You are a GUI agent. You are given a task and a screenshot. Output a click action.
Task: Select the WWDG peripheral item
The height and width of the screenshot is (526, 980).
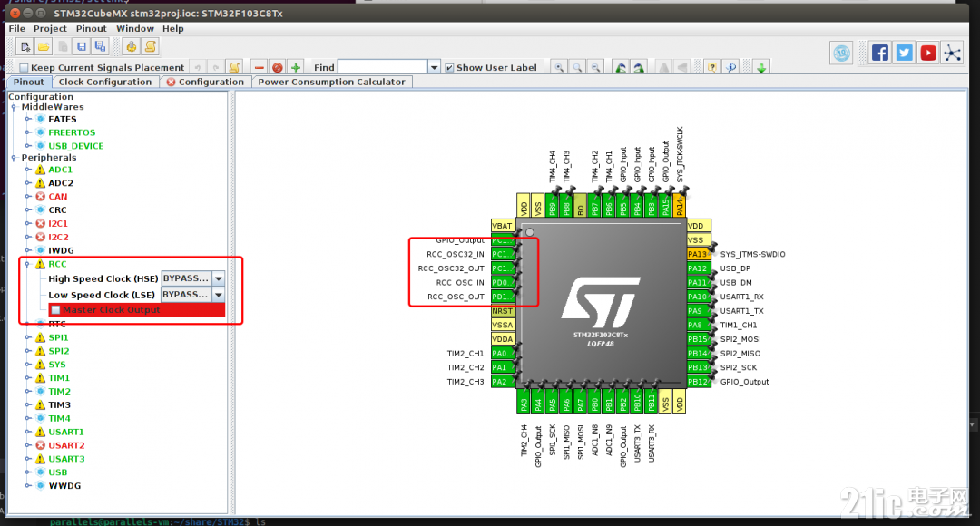[x=64, y=486]
